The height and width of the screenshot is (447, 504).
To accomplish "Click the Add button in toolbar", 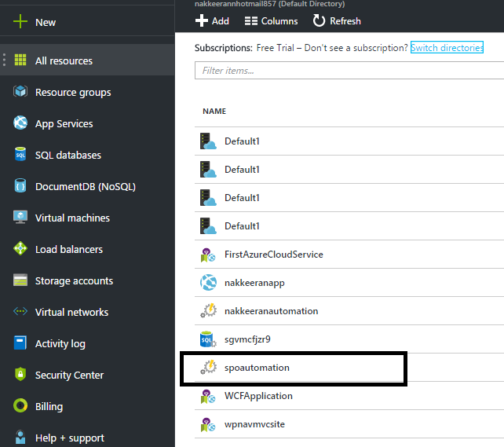I will (212, 21).
